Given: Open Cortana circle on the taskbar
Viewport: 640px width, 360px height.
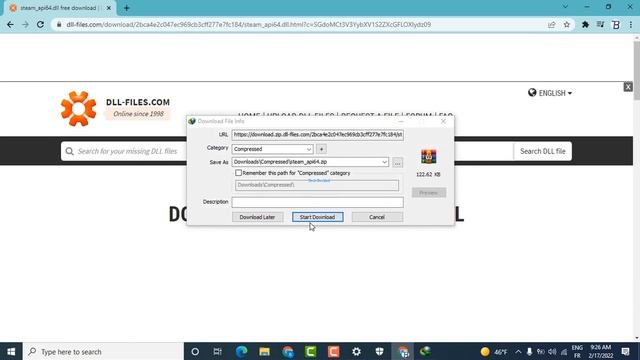Looking at the screenshot, I should click(195, 351).
